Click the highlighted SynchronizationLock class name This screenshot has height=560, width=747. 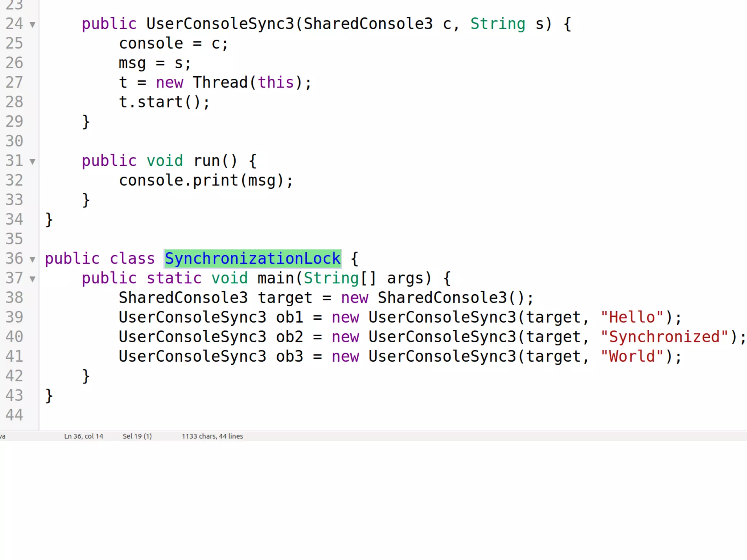252,258
